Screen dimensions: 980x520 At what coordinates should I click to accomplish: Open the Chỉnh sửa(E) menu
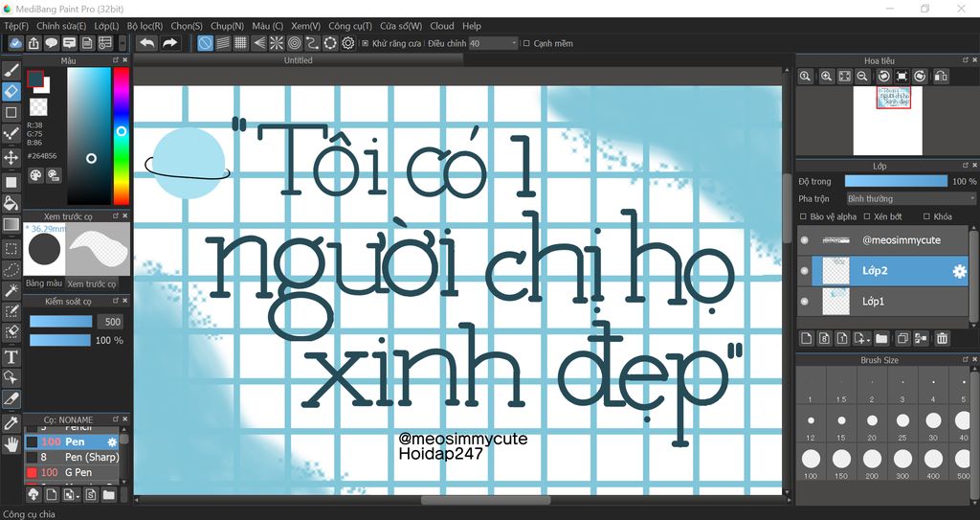tap(61, 26)
